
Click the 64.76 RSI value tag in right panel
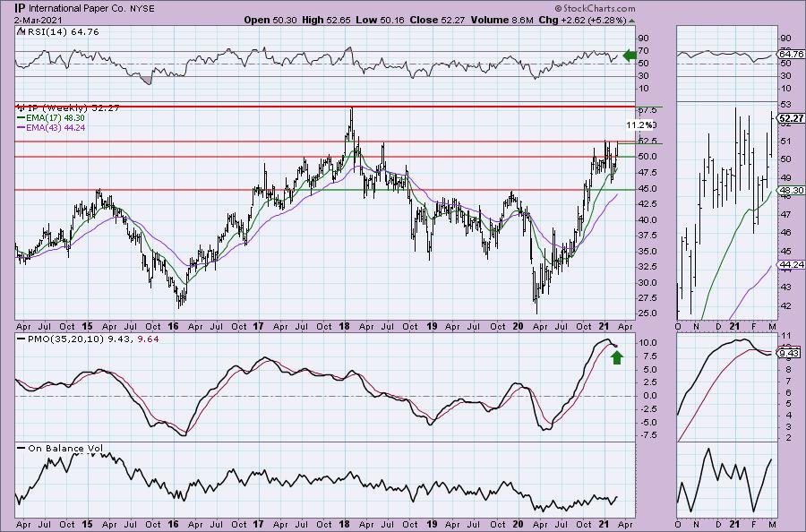pyautogui.click(x=791, y=54)
